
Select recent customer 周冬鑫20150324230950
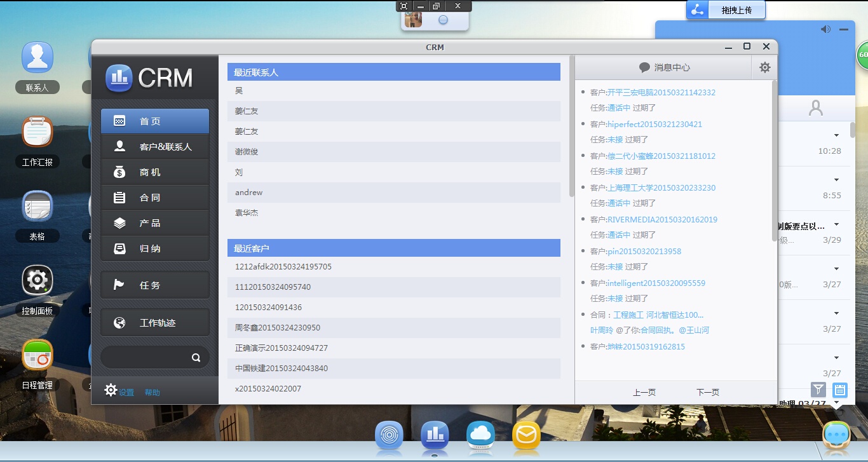tap(394, 328)
